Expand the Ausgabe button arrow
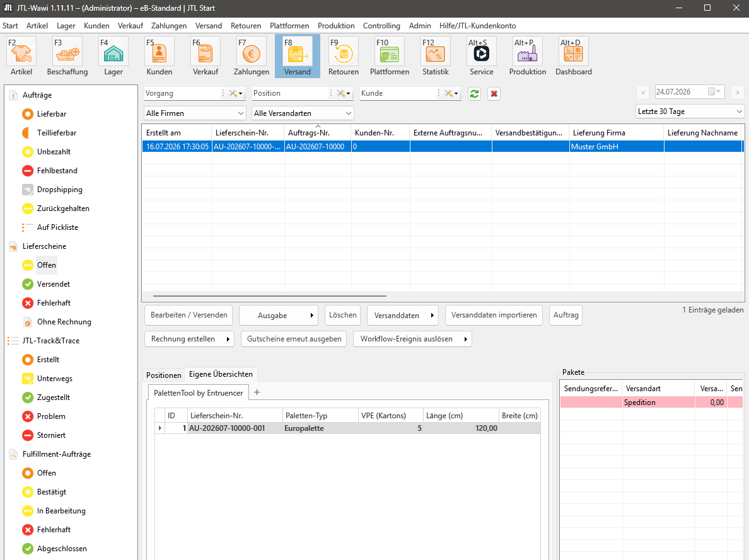This screenshot has height=560, width=749. (311, 316)
